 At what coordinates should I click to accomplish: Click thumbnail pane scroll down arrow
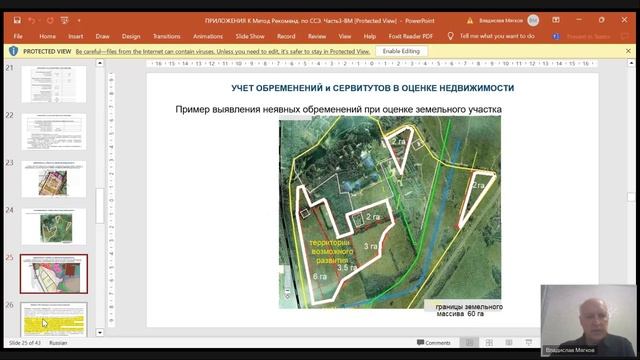[100, 333]
